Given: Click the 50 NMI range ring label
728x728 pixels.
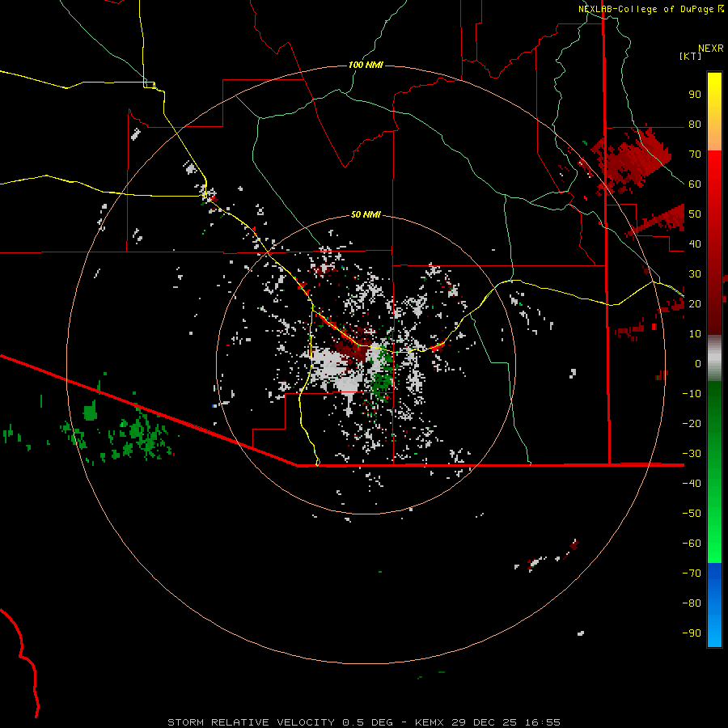Looking at the screenshot, I should (x=366, y=214).
